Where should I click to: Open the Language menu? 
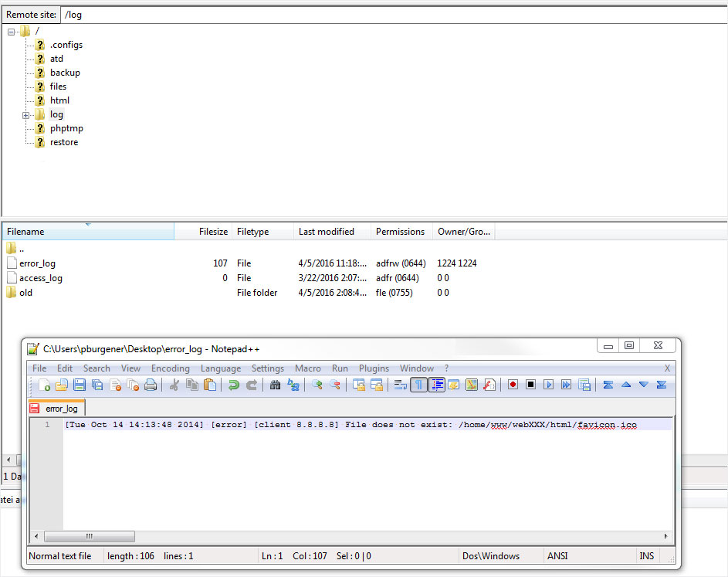(221, 368)
